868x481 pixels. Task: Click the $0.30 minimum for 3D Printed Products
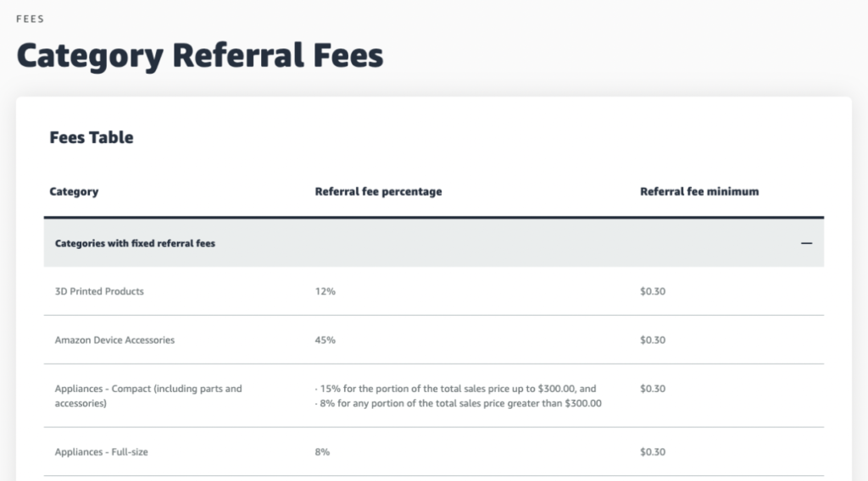(653, 291)
